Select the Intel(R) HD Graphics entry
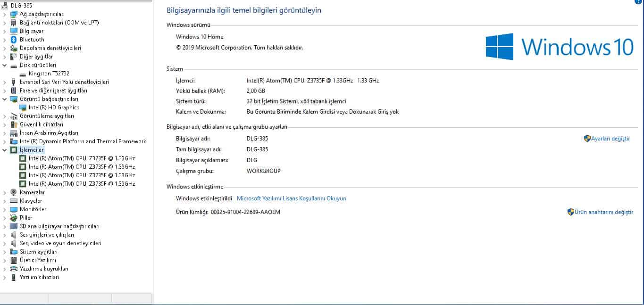Image resolution: width=644 pixels, height=305 pixels. click(54, 107)
